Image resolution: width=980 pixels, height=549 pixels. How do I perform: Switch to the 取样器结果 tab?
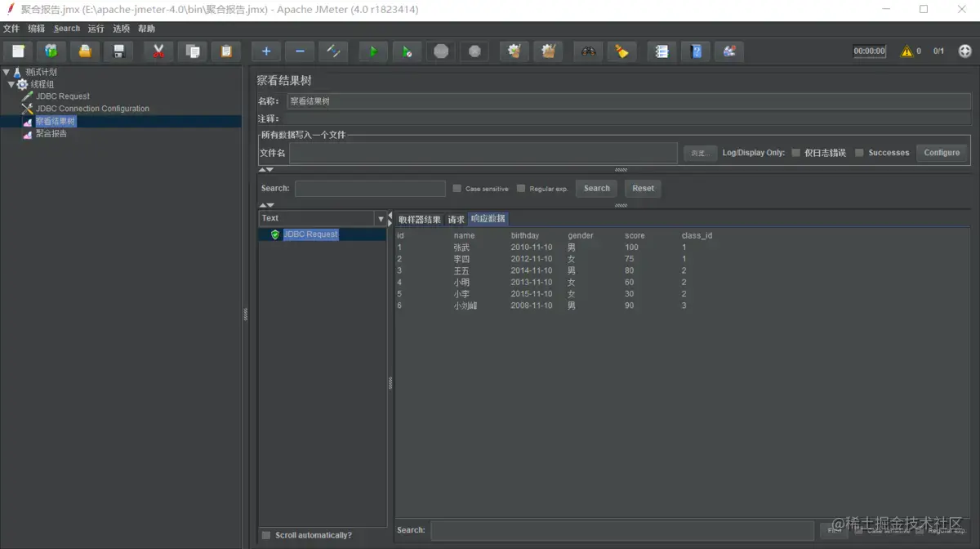pos(420,219)
